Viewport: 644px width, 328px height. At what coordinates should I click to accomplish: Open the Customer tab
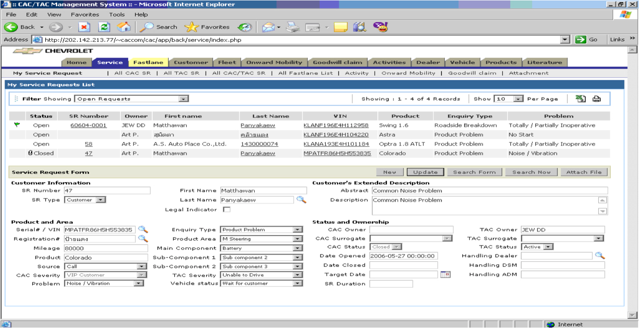pos(191,62)
